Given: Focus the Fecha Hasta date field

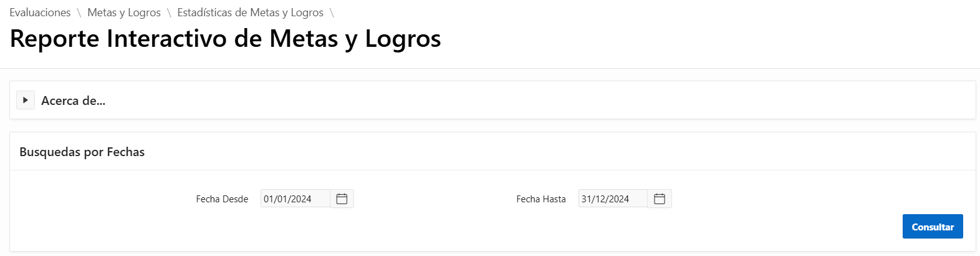Looking at the screenshot, I should (613, 199).
